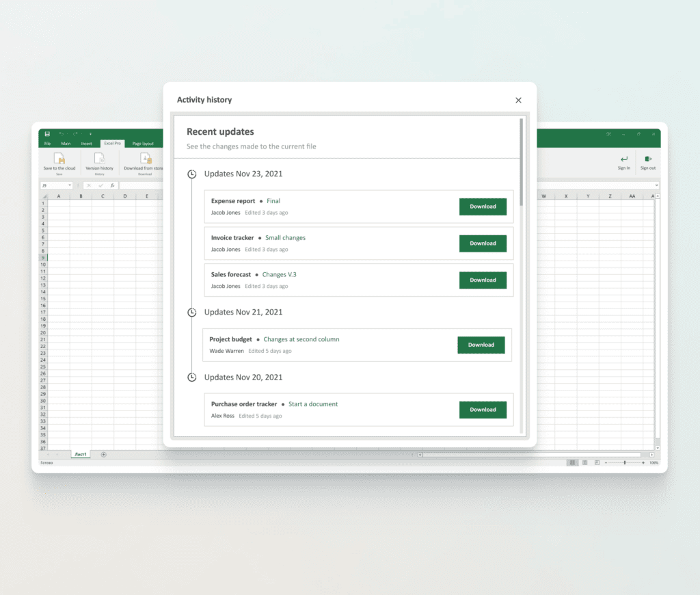Image resolution: width=700 pixels, height=595 pixels.
Task: Click the Redo arrow icon
Action: (x=75, y=133)
